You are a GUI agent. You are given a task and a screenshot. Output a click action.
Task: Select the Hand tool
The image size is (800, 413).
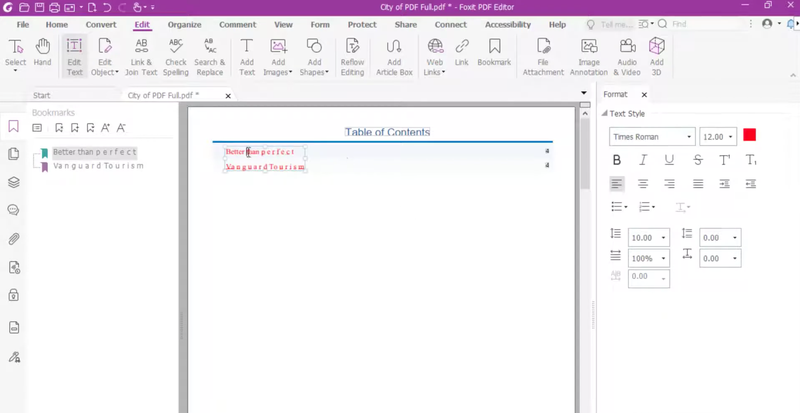coord(42,52)
